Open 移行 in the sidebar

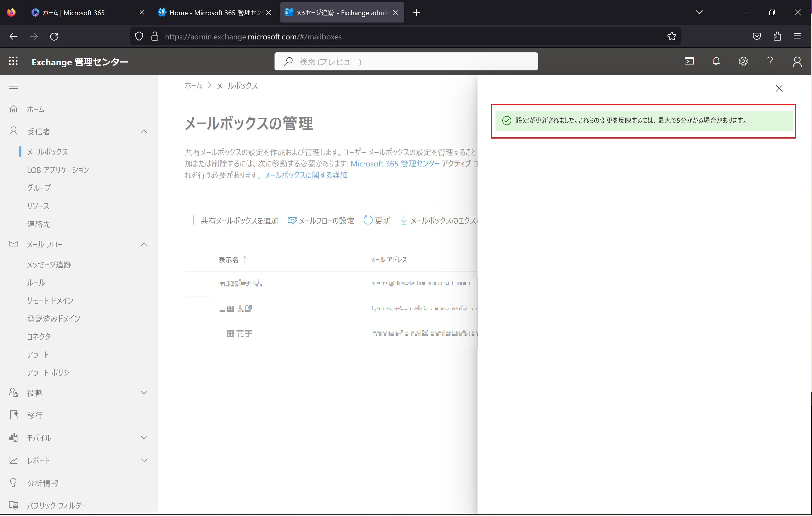[x=35, y=416]
